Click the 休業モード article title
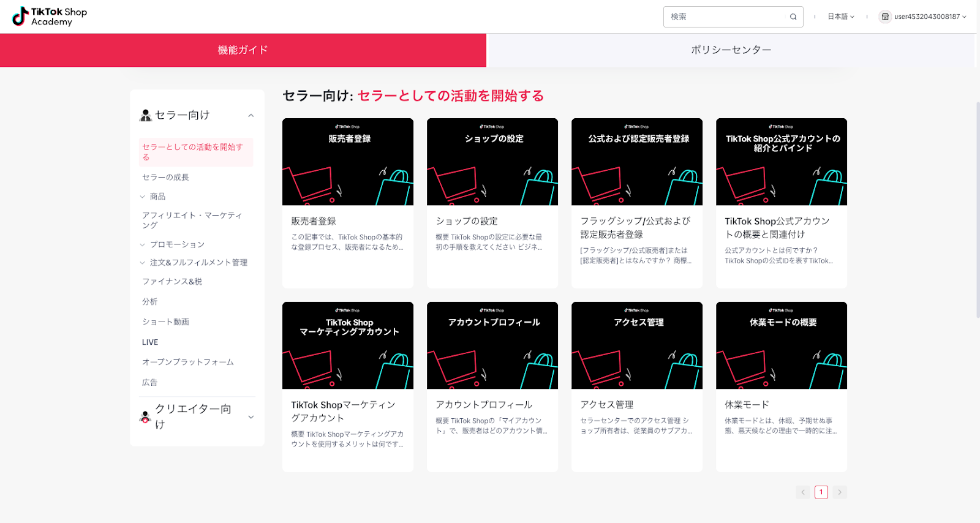This screenshot has width=980, height=523. coord(747,405)
